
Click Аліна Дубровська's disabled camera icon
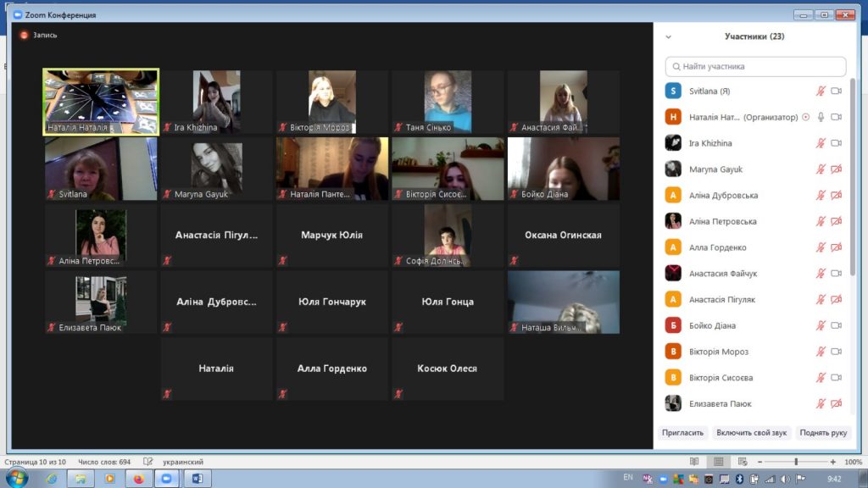837,195
